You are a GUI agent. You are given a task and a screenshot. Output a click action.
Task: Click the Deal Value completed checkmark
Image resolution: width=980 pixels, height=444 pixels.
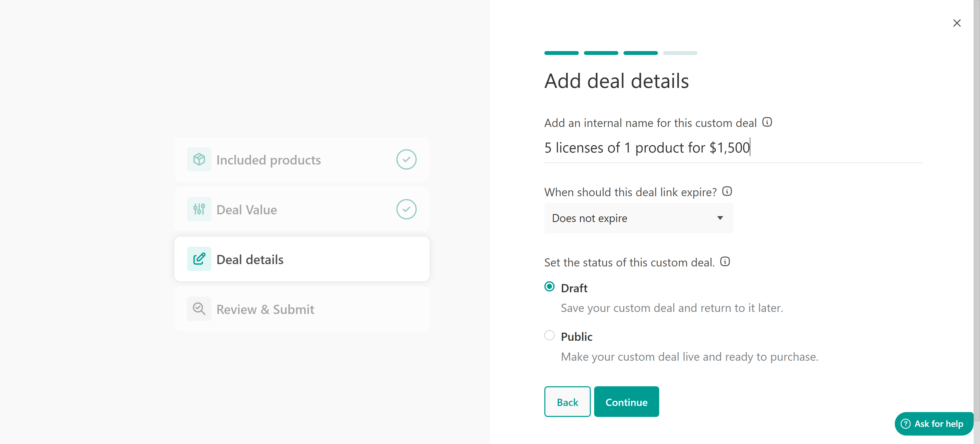pos(406,209)
